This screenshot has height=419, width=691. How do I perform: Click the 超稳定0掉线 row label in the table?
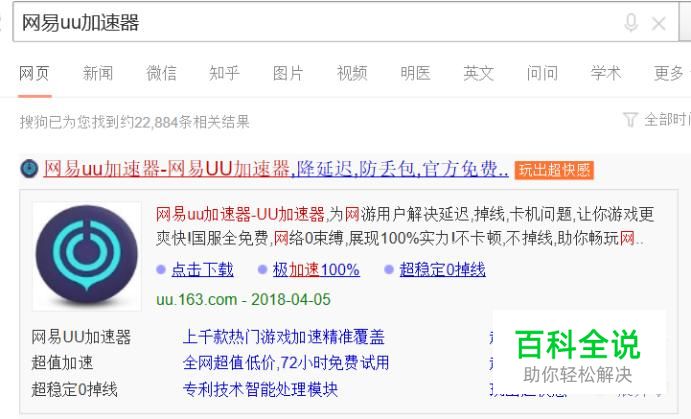click(x=74, y=389)
